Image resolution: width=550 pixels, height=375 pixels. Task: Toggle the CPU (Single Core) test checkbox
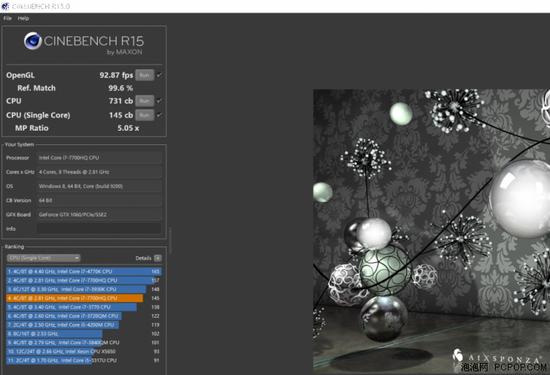tap(160, 115)
